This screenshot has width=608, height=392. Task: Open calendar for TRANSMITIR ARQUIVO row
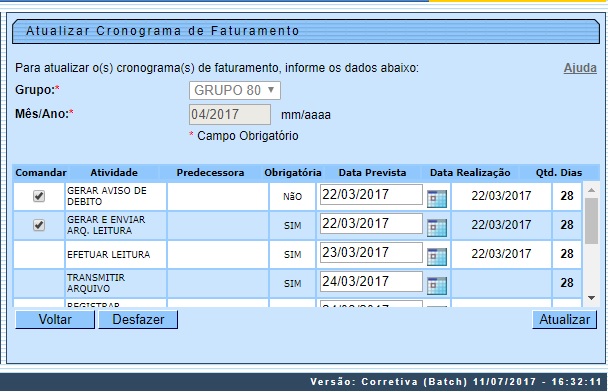click(437, 286)
